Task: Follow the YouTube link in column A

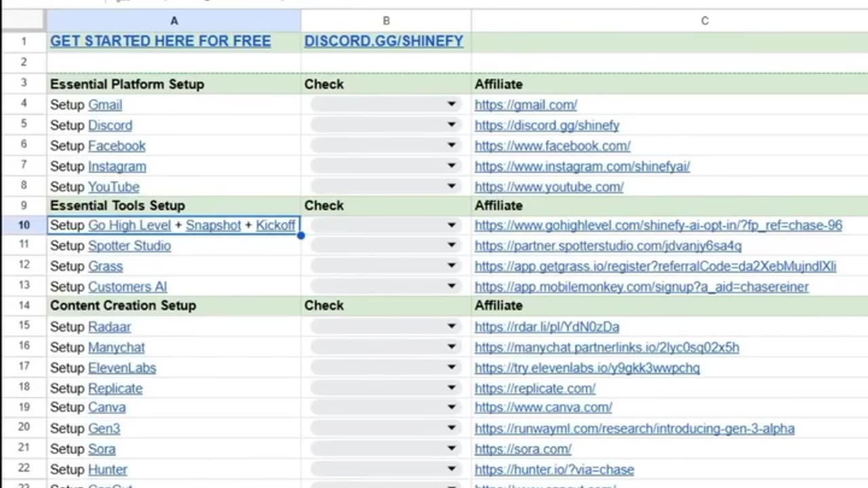Action: click(113, 186)
